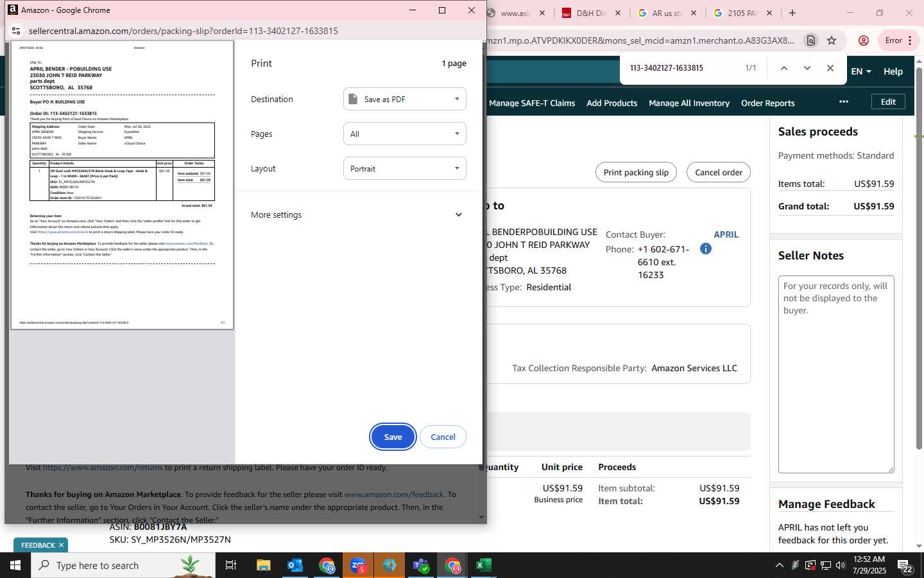Screen dimensions: 924x578
Task: Click the amazon.com/returns link on packing slip
Action: pyautogui.click(x=103, y=468)
